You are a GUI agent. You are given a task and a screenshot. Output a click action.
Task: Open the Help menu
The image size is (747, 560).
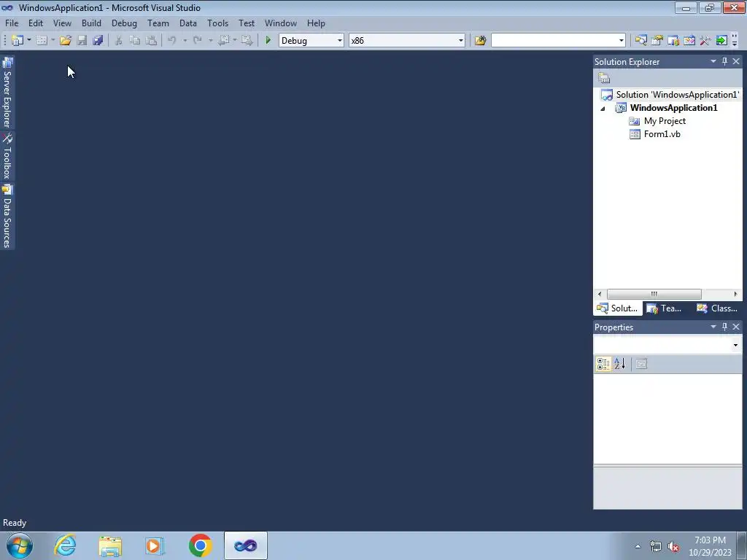[x=316, y=23]
